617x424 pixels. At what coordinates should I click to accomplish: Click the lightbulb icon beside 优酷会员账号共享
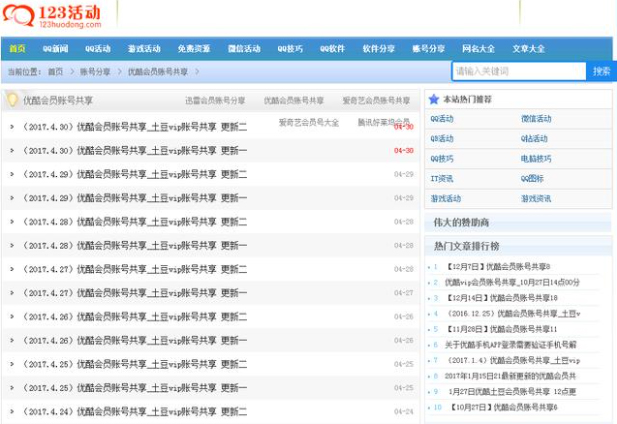click(12, 100)
